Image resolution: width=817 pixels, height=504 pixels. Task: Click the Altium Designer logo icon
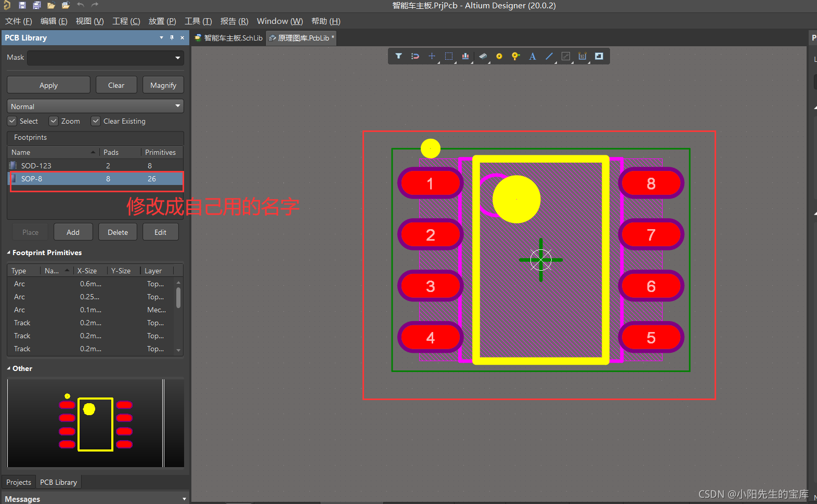[7, 5]
